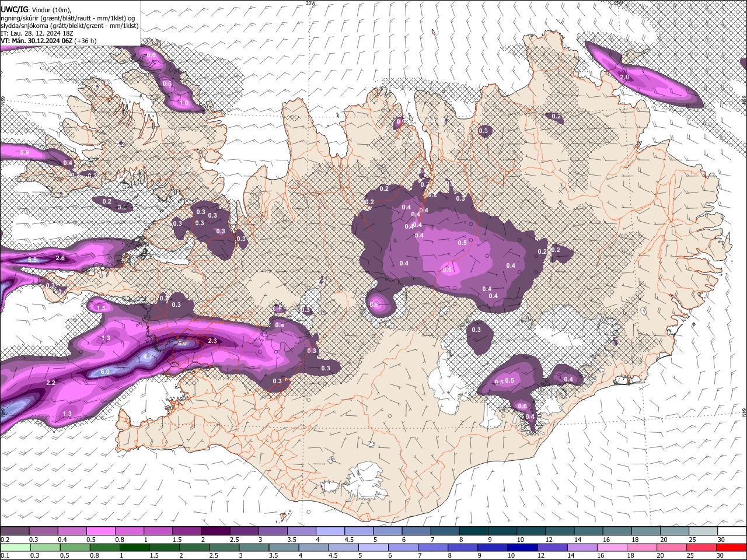This screenshot has width=747, height=560.
Task: Click the 0.9 value on the west edge
Action: [25, 152]
